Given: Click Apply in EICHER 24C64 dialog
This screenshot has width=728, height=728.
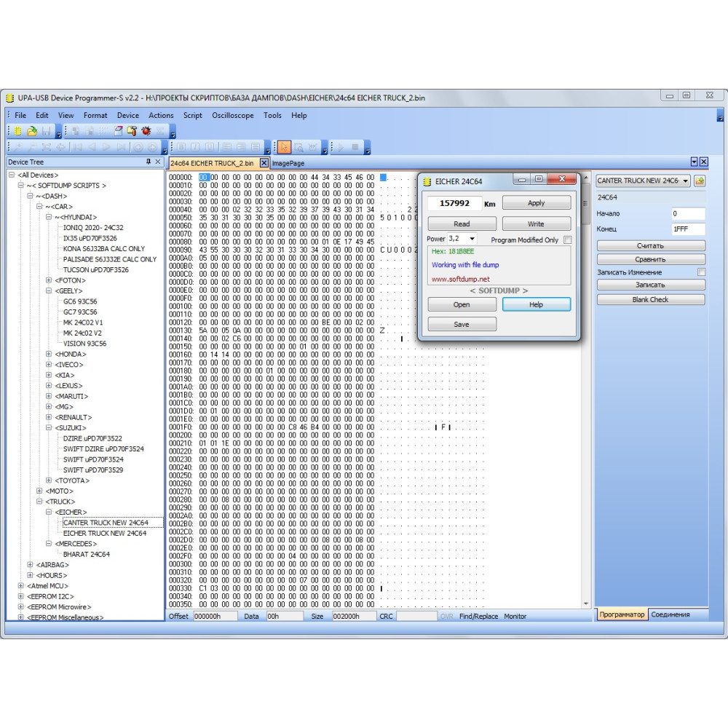Looking at the screenshot, I should pyautogui.click(x=537, y=203).
